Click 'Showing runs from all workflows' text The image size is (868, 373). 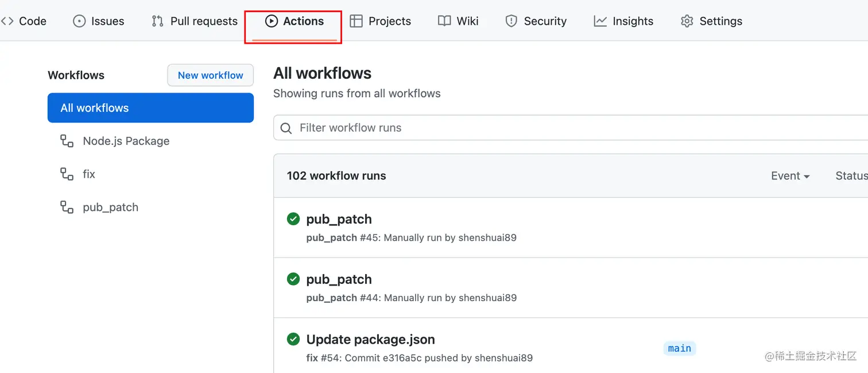[x=356, y=93]
